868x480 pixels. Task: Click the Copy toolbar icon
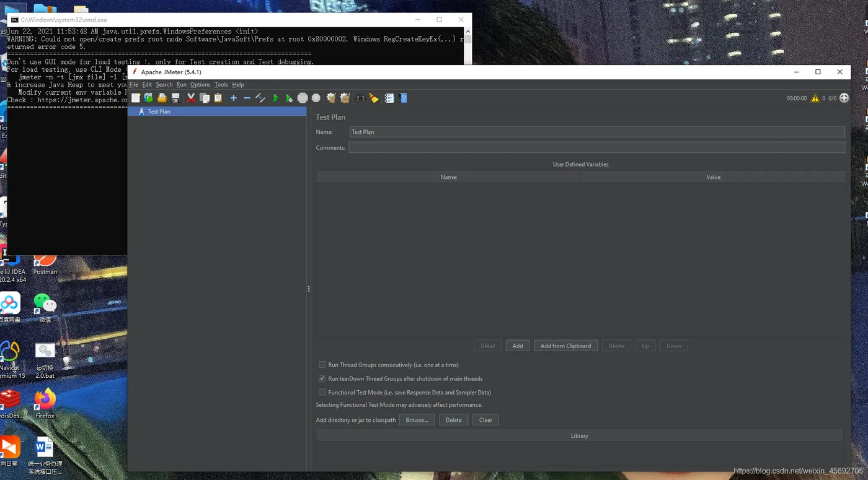coord(205,98)
